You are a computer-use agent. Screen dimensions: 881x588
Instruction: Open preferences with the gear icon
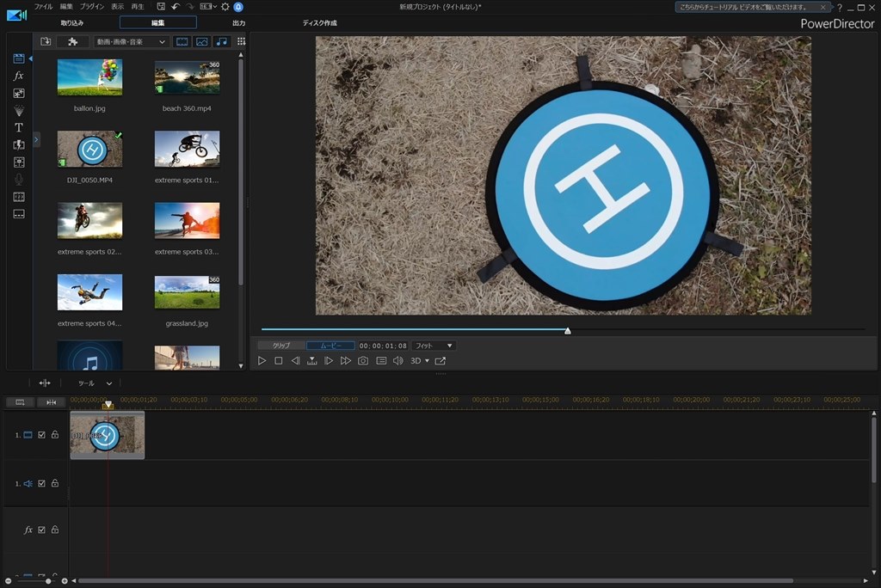coord(225,7)
